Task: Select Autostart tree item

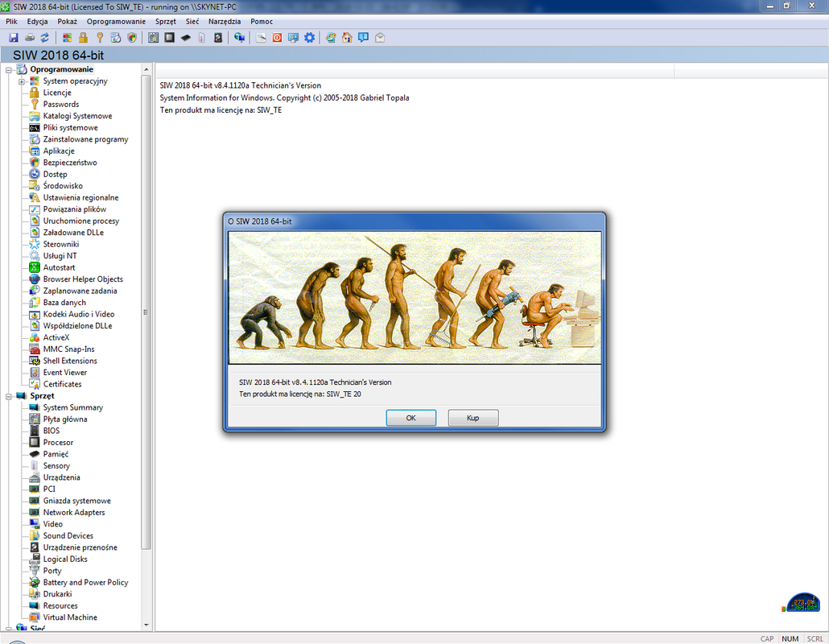Action: (59, 267)
